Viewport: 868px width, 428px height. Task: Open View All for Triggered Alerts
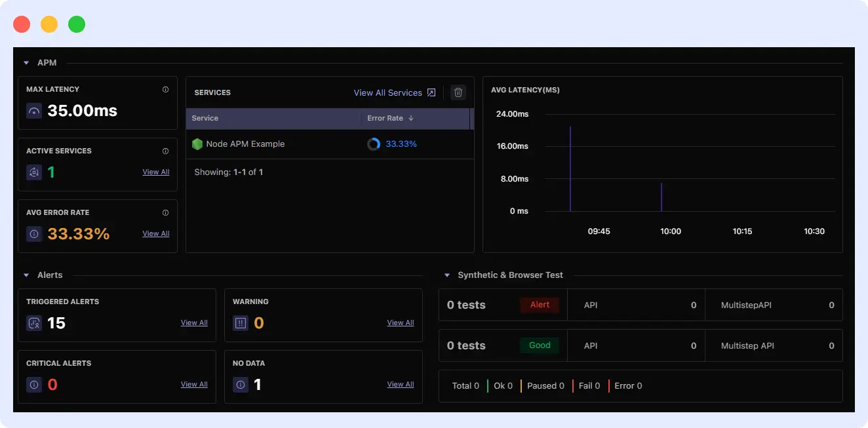(x=194, y=322)
